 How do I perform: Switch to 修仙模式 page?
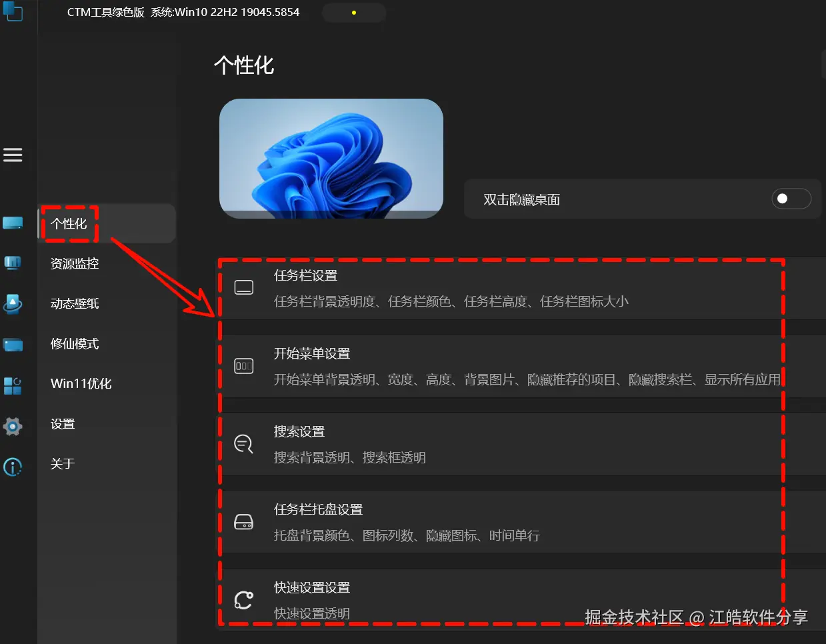[x=107, y=344]
